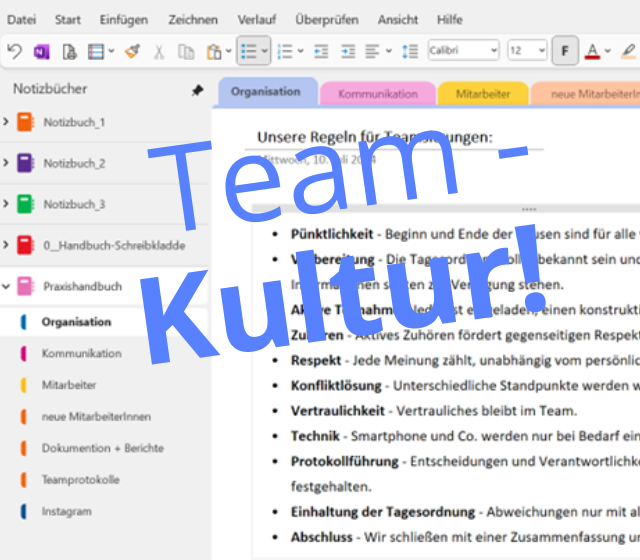Open the bullet style dropdown arrow
This screenshot has width=640, height=560.
[264, 51]
